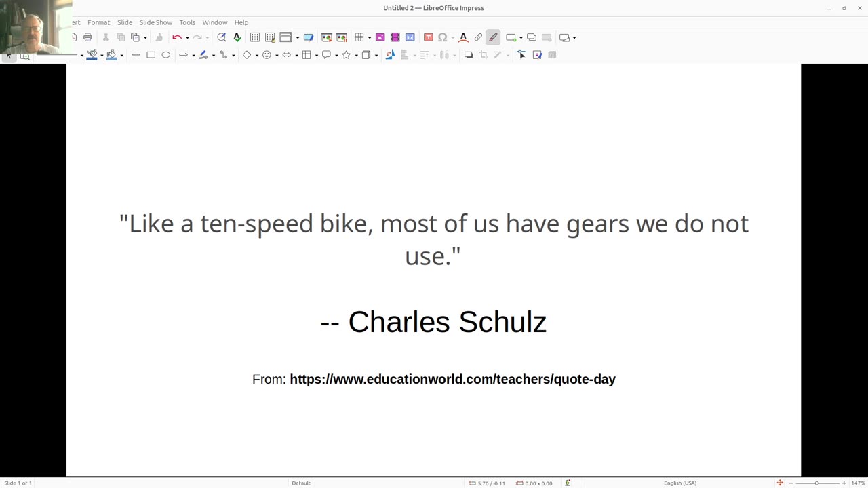Expand Undo history dropdown arrow
Viewport: 868px width, 488px height.
187,38
